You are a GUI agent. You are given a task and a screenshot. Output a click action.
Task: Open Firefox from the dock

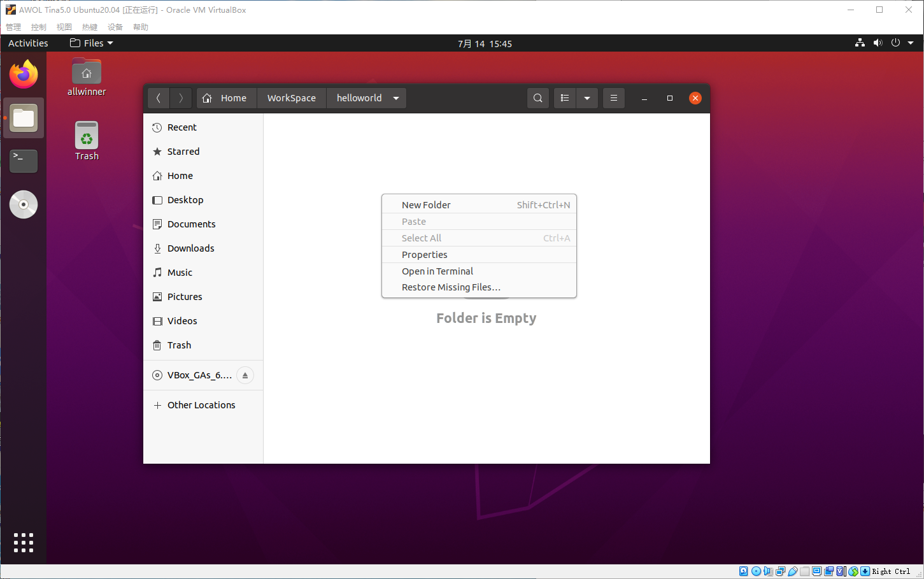23,74
